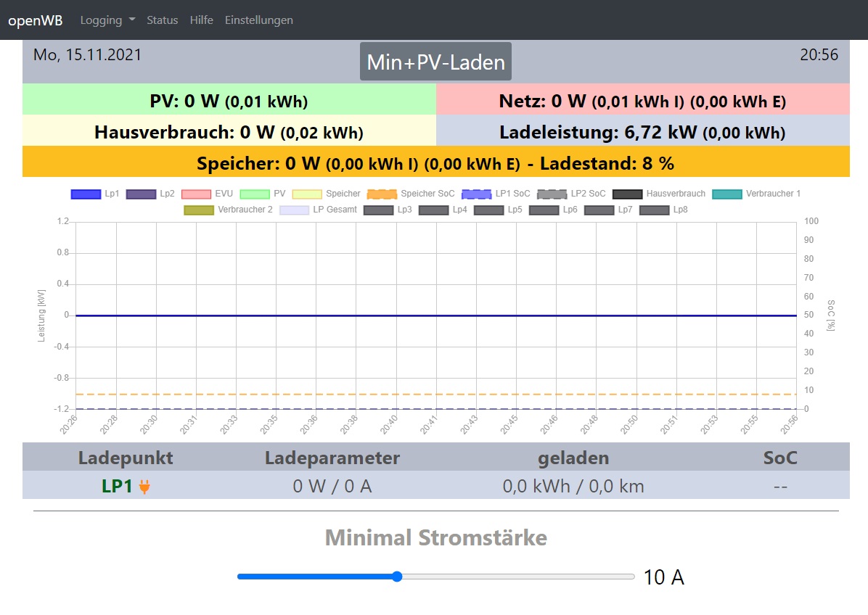This screenshot has width=868, height=615.
Task: Toggle LP1 SoC legend item
Action: coord(475,194)
